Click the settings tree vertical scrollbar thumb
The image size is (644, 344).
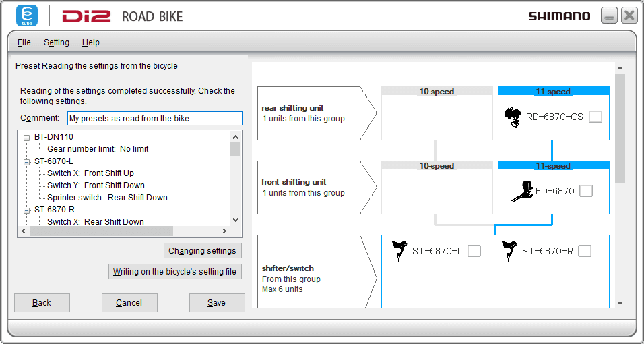235,149
